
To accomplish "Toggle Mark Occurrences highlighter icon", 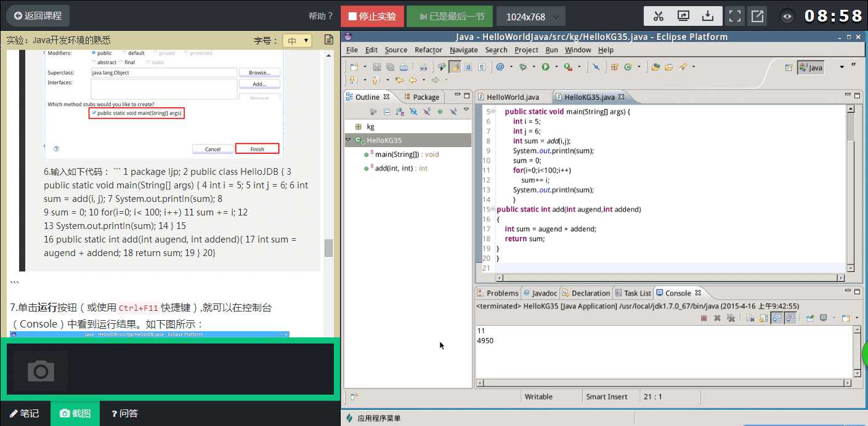I will point(455,67).
